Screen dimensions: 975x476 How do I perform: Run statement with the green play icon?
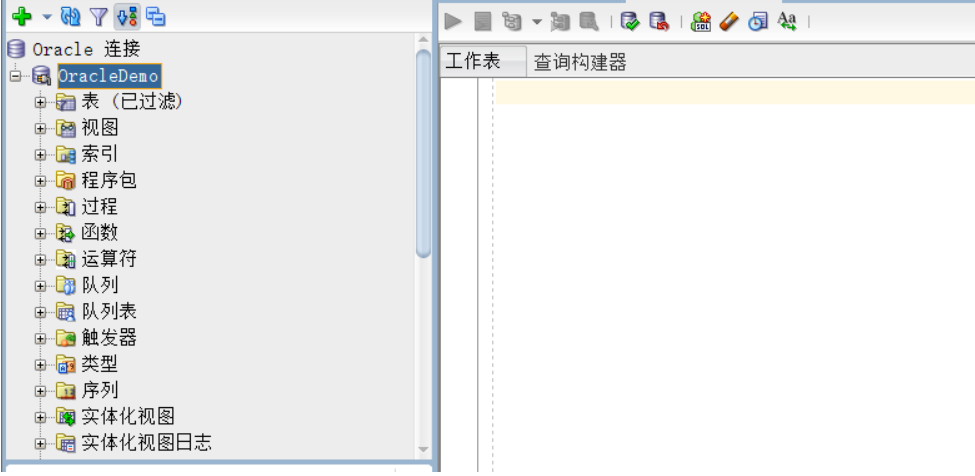pyautogui.click(x=453, y=22)
